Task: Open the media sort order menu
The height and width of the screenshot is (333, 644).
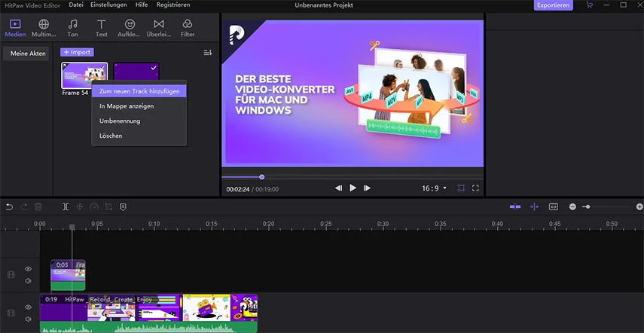Action: (208, 53)
